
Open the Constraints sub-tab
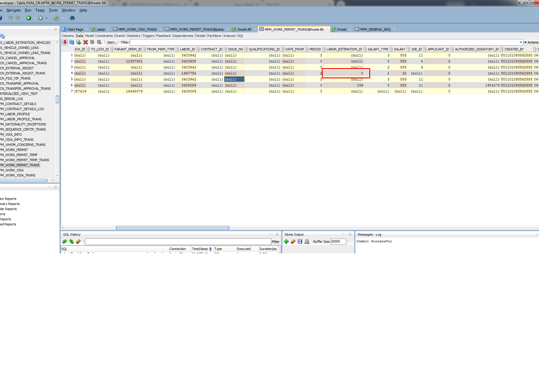[105, 36]
